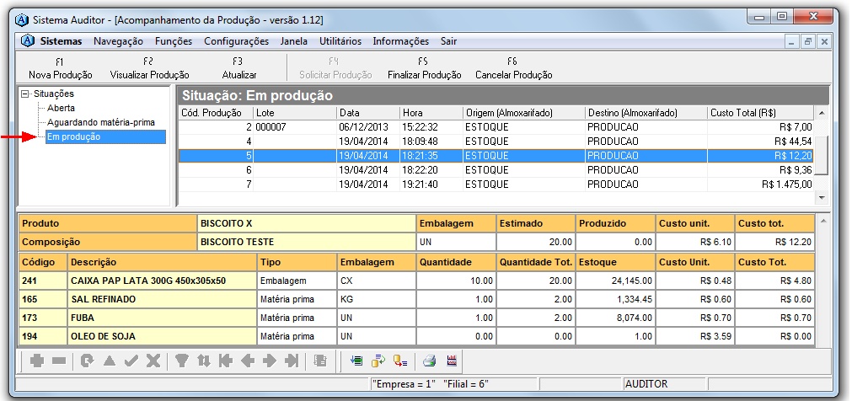Screen dimensions: 868x401
Task: Click F3 Atualizar to refresh list
Action: coord(238,68)
